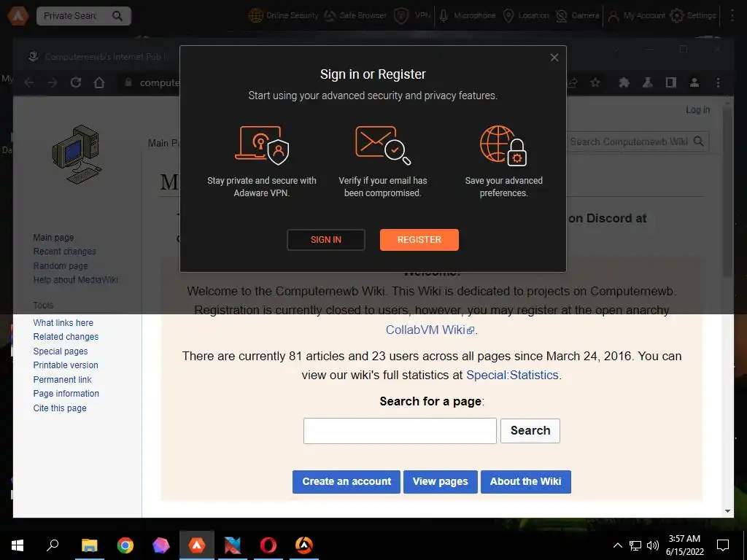
Task: Click the VPN shield icon in top bar
Action: (x=401, y=16)
